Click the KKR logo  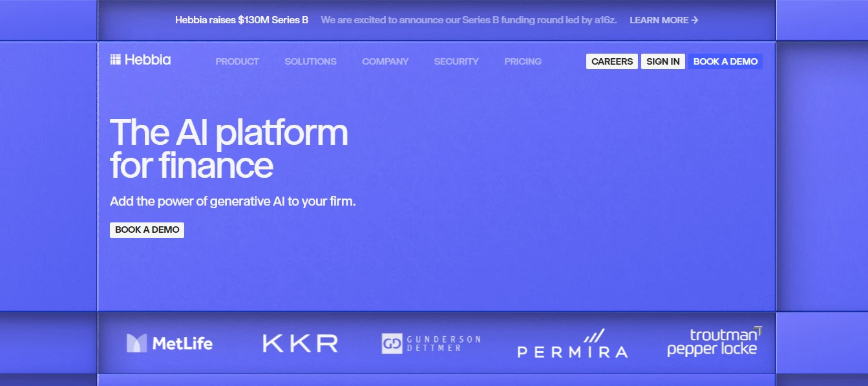coord(300,343)
